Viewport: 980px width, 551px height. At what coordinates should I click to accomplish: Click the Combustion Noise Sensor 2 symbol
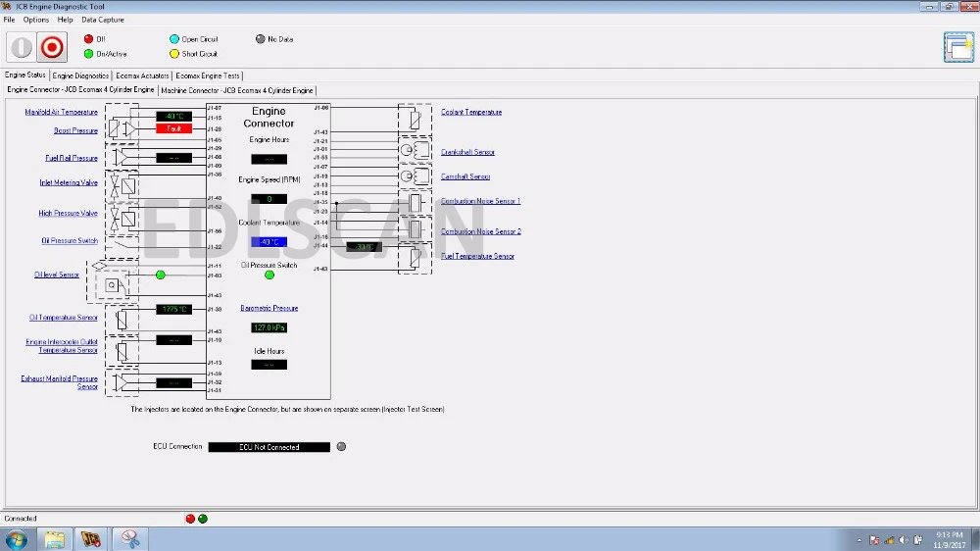click(415, 228)
